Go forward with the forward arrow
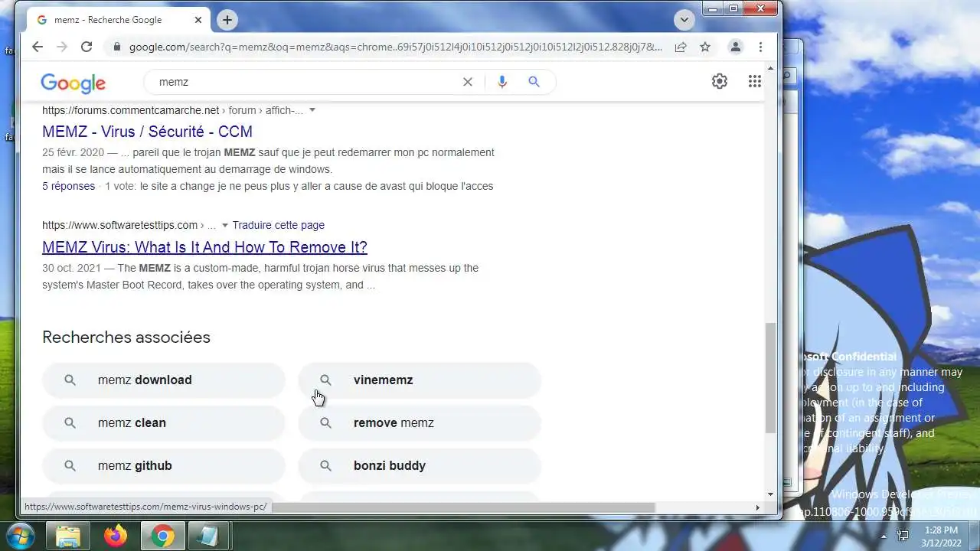 pos(62,47)
